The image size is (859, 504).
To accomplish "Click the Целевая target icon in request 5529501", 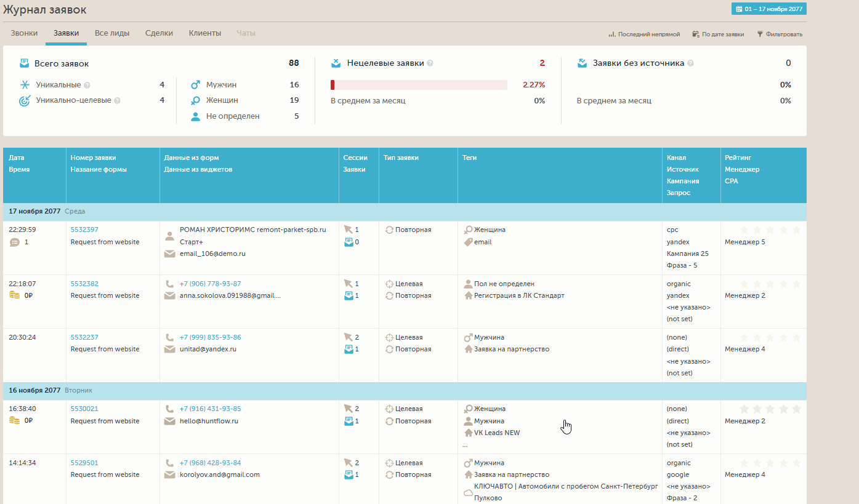I will (x=389, y=463).
